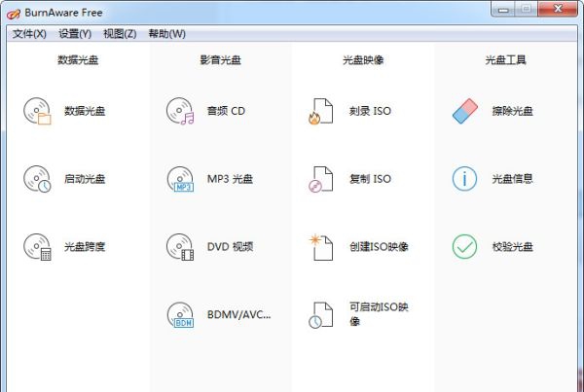Click the 光盘映像 column heading
Viewport: 584px width, 392px height.
pyautogui.click(x=363, y=60)
